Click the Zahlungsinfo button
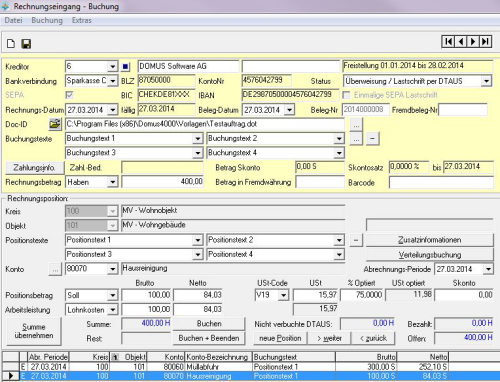Viewport: 500px width, 382px height. click(35, 168)
